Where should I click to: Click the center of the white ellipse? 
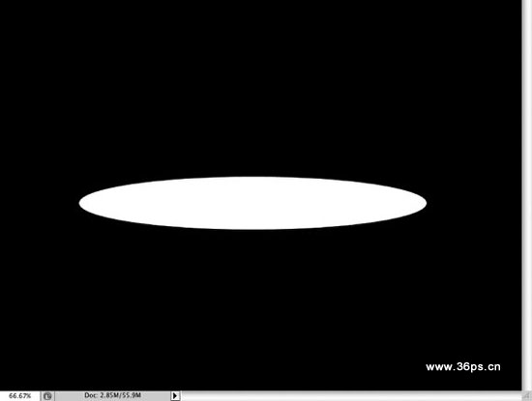coord(252,203)
